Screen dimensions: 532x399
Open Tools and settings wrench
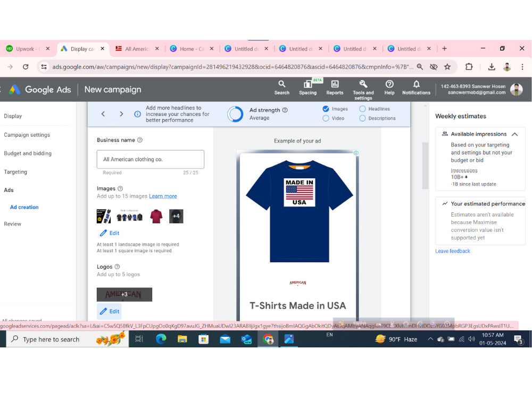[x=363, y=90]
